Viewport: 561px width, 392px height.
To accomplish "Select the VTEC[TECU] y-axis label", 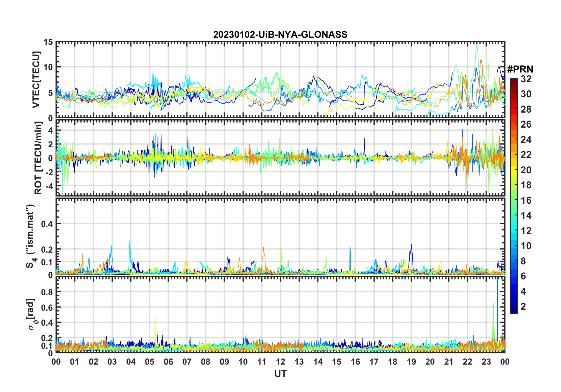I will (36, 80).
